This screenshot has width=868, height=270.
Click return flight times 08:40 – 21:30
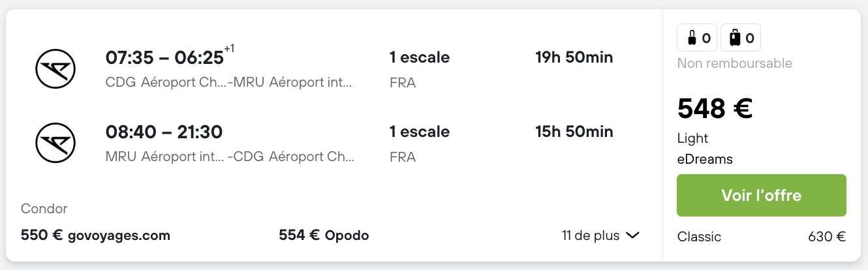point(164,132)
